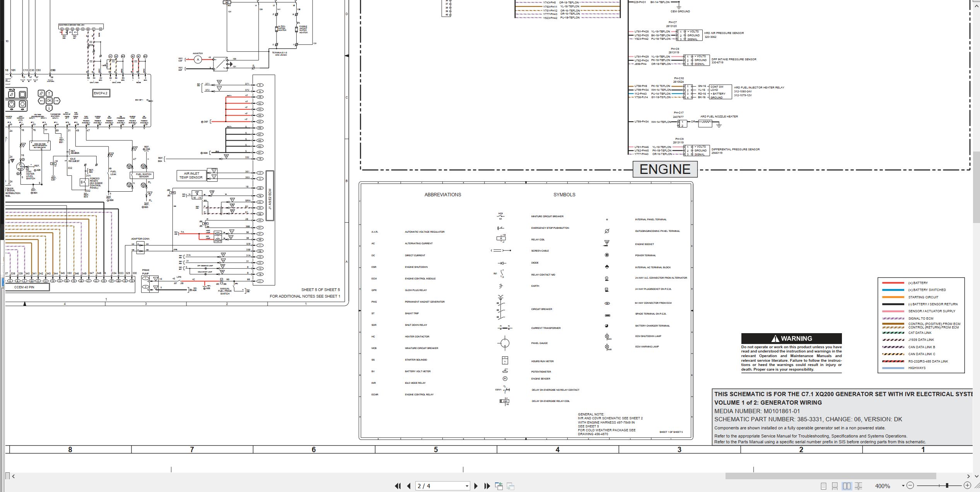
Task: Click the WARNING banner heading
Action: coord(791,339)
